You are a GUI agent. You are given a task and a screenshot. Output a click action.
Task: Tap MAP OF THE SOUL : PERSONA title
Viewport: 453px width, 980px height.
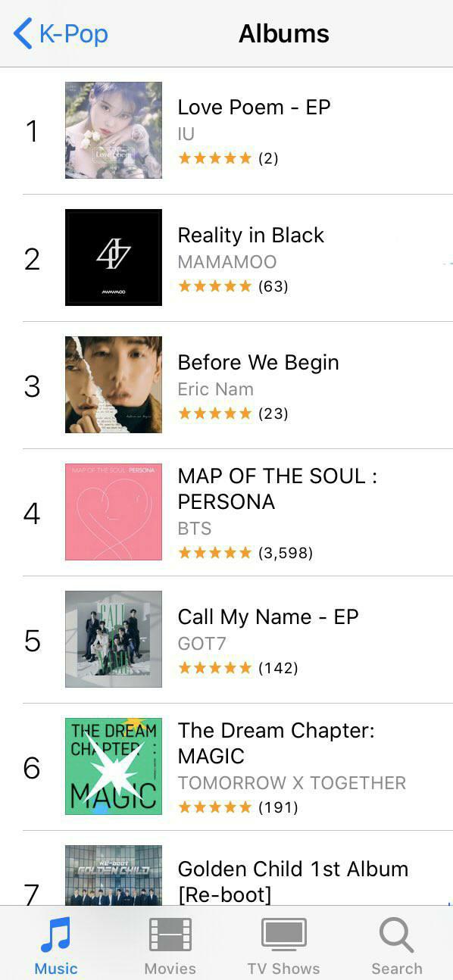click(277, 489)
